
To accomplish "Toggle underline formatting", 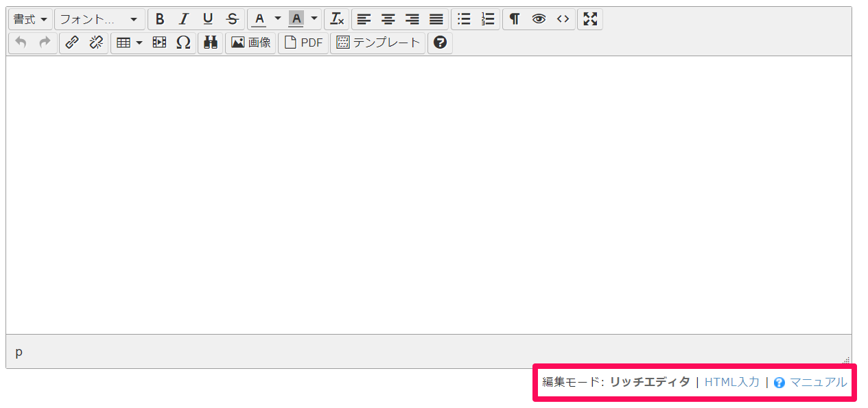I will pyautogui.click(x=208, y=19).
